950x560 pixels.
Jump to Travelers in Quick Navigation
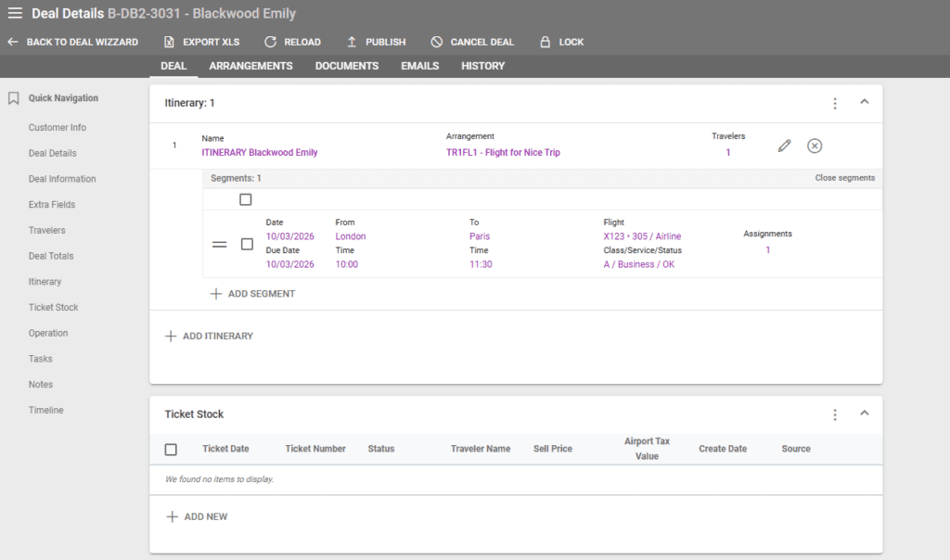click(x=46, y=230)
